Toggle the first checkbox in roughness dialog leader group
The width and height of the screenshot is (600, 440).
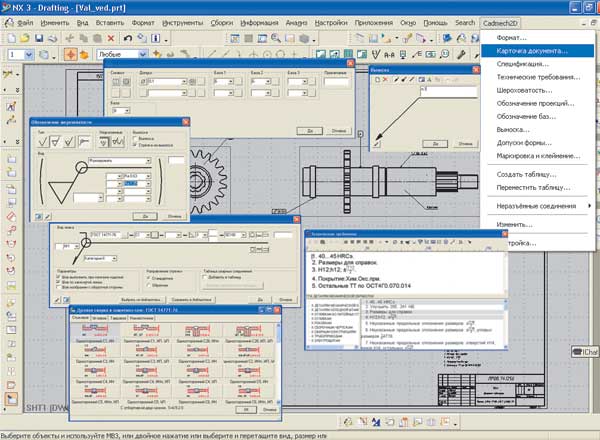(135, 139)
